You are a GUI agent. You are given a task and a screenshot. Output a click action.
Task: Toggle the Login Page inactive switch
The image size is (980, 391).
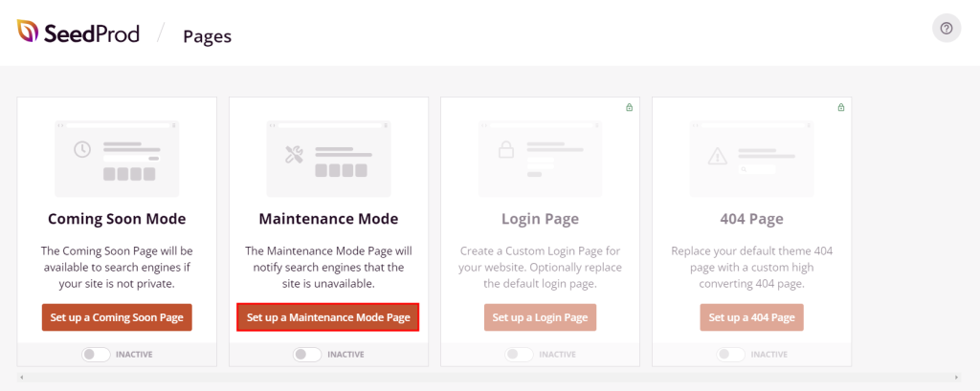pos(519,354)
